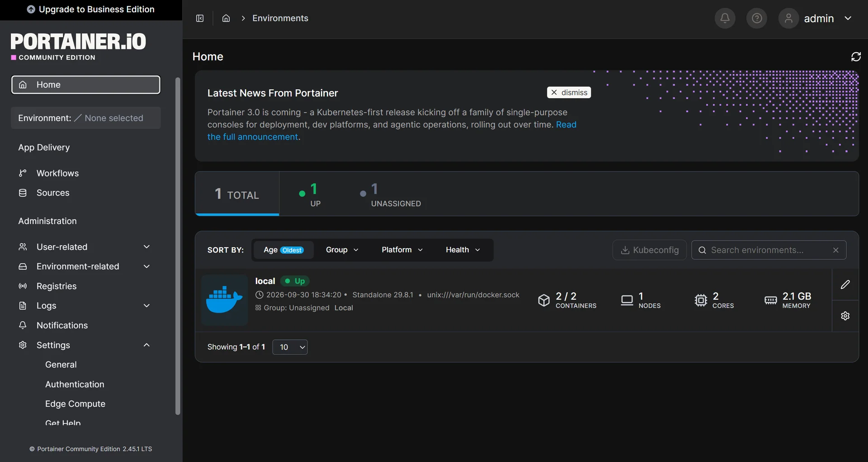Click Upgrade to Business Edition
This screenshot has width=868, height=462.
[91, 9]
